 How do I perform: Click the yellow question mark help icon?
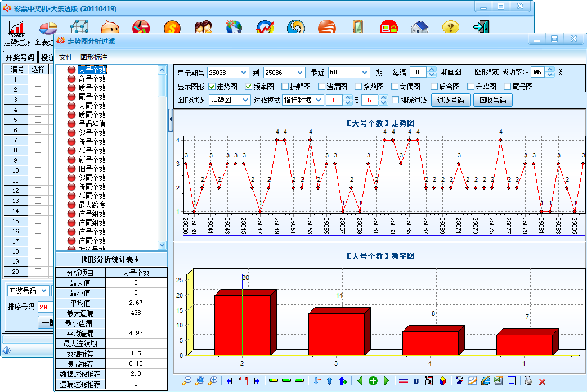450,28
